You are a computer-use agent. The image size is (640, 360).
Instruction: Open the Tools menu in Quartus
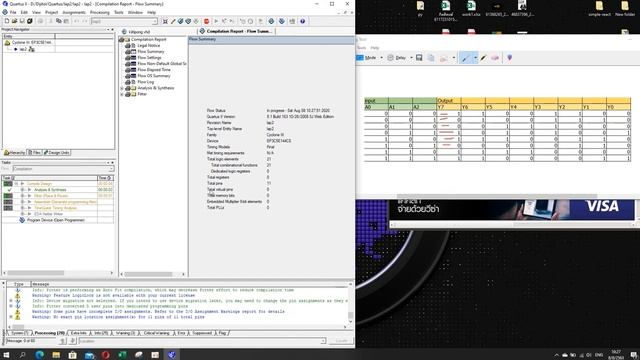click(x=118, y=13)
